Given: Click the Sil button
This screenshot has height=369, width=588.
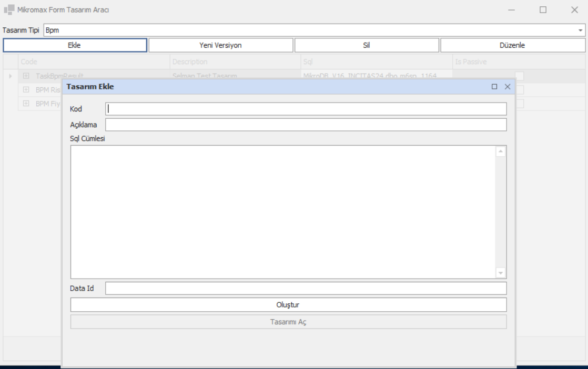Looking at the screenshot, I should tap(367, 45).
